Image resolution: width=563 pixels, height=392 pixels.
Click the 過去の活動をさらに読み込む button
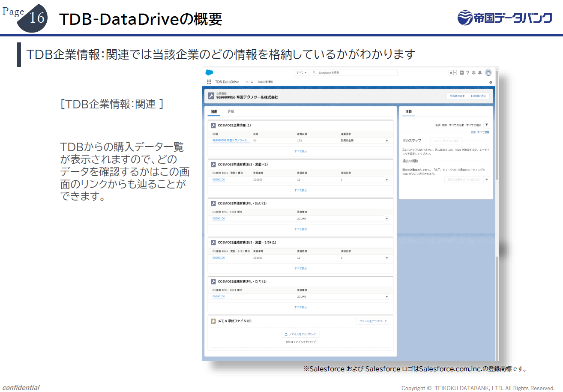(x=464, y=180)
